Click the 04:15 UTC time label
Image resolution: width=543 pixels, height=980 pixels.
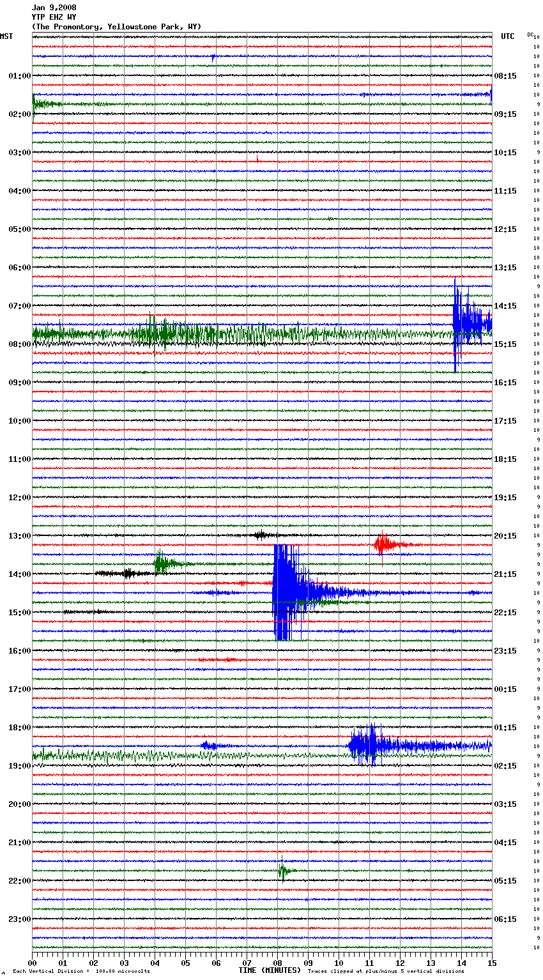pyautogui.click(x=505, y=843)
